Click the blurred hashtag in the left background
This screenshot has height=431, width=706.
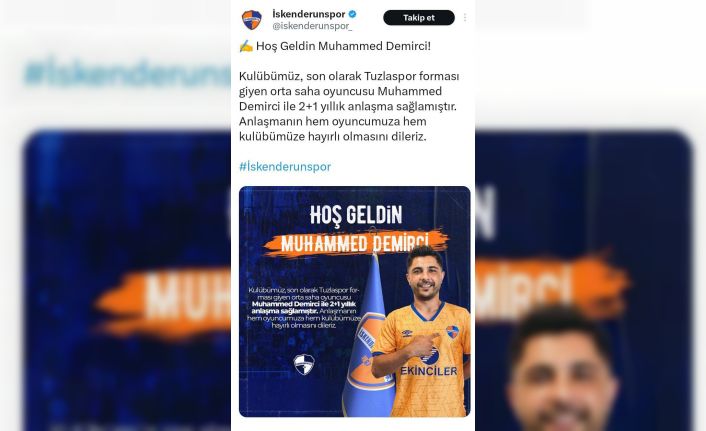click(x=127, y=73)
